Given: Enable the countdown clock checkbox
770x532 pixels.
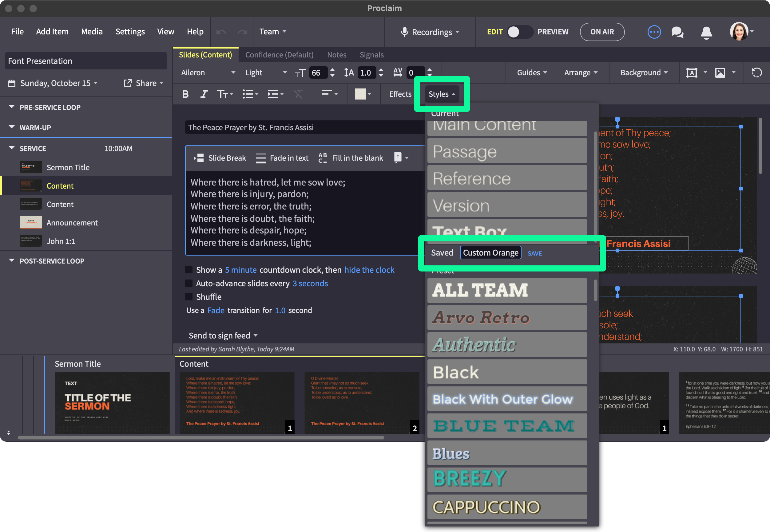Looking at the screenshot, I should (x=189, y=270).
